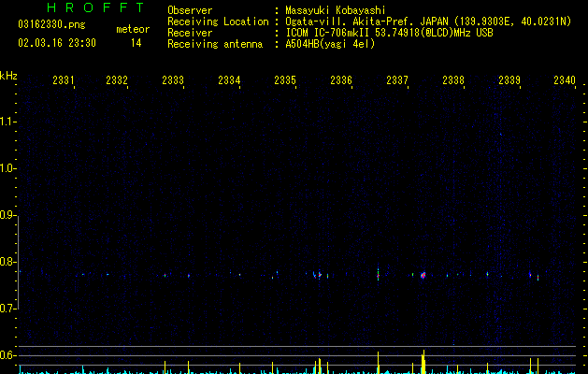Click the 2332 time axis marker
Screen dimensions: 588x374
[x=117, y=80]
